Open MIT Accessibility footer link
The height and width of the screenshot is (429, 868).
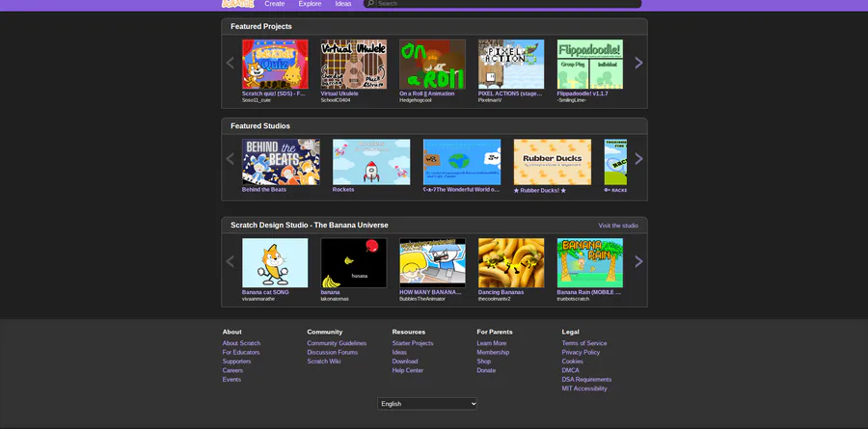pos(584,389)
